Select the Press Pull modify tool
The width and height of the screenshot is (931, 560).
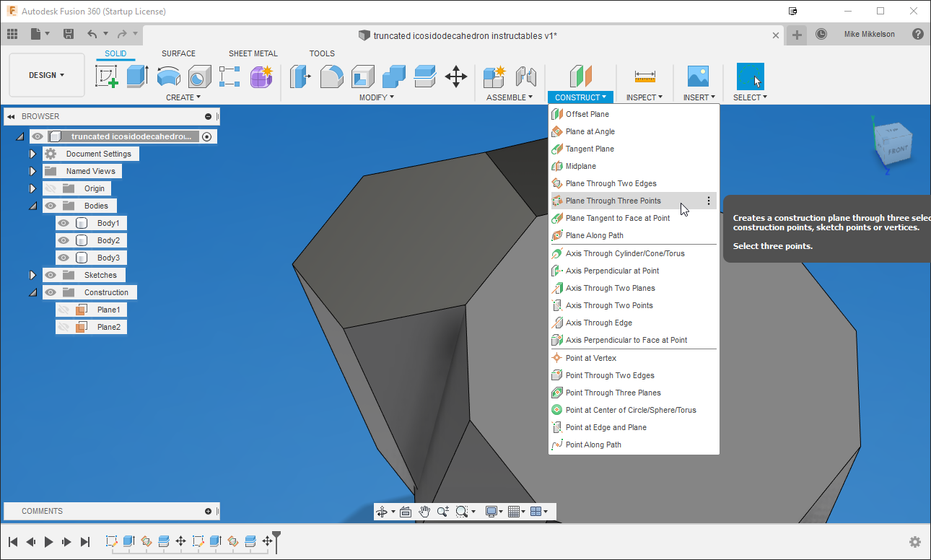pos(301,76)
